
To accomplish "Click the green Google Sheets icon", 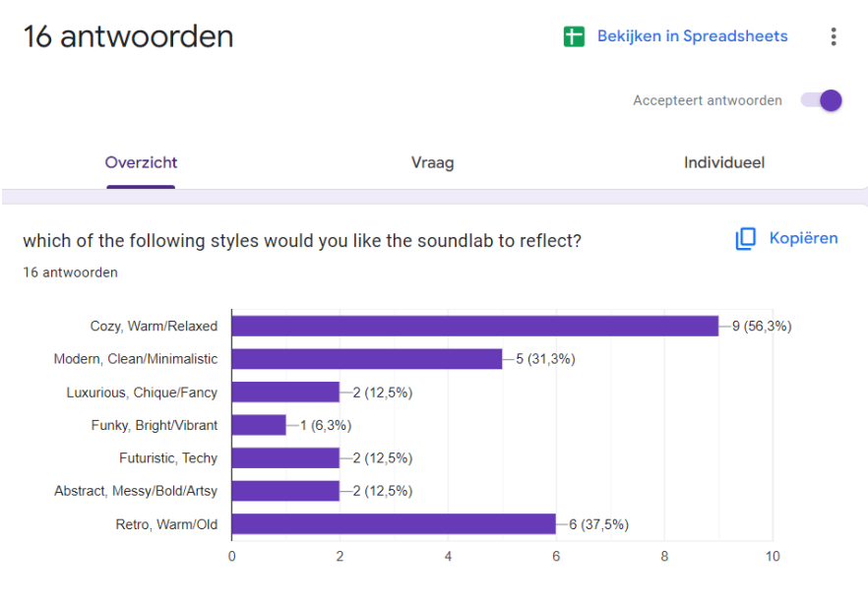I will click(574, 36).
